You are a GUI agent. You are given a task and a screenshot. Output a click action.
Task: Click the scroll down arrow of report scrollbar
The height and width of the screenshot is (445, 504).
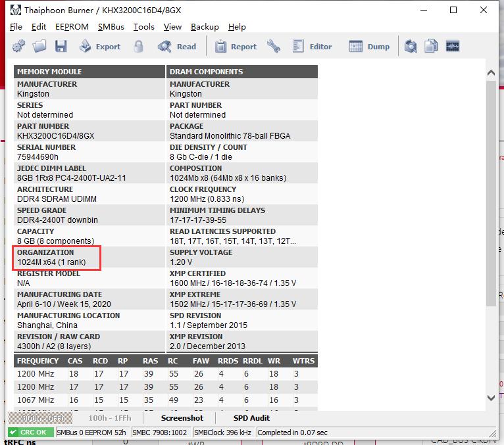(x=491, y=398)
